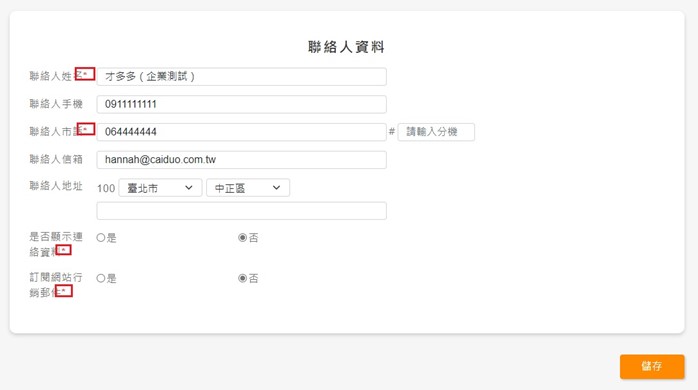Click the email field hannah@caiduo.com.tw
698x390 pixels.
coord(241,159)
